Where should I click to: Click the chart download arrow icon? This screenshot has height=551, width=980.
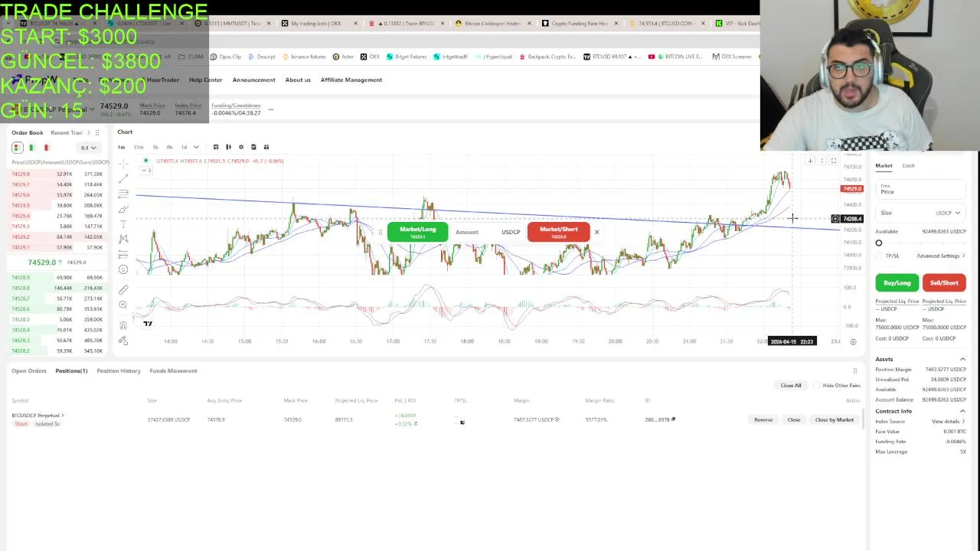click(x=810, y=160)
